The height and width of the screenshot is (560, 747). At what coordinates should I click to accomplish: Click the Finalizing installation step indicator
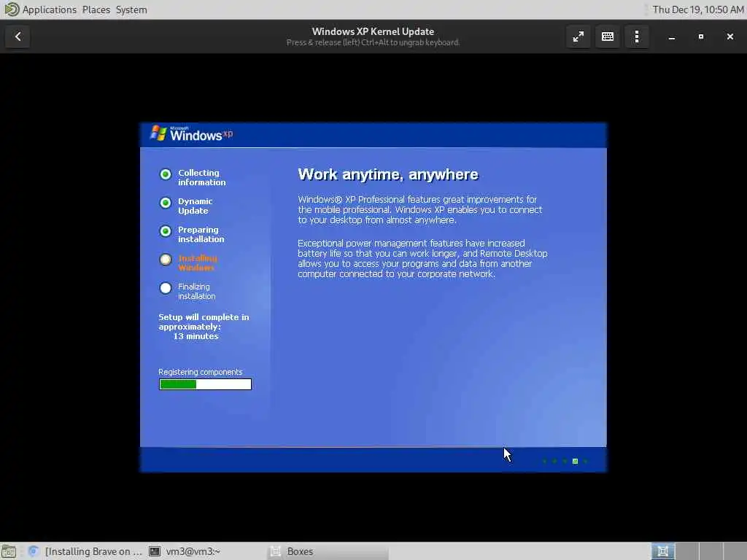click(x=166, y=288)
